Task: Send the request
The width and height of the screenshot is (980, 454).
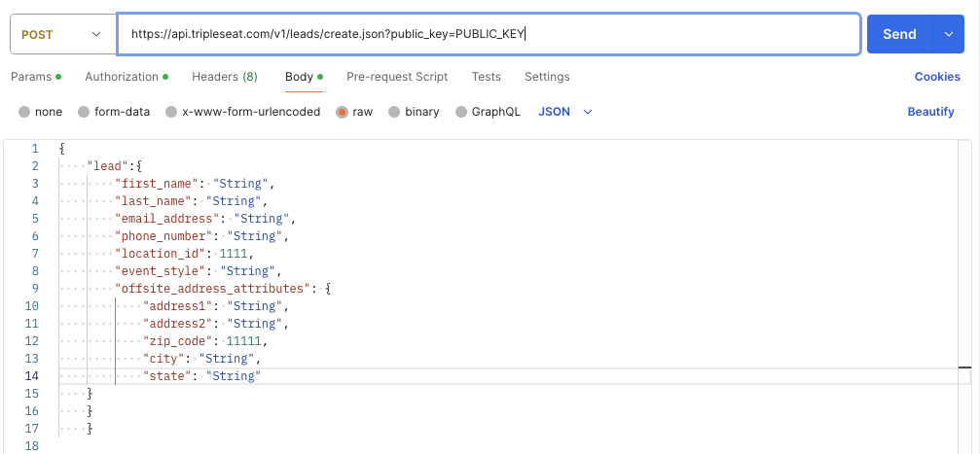Action: point(899,34)
